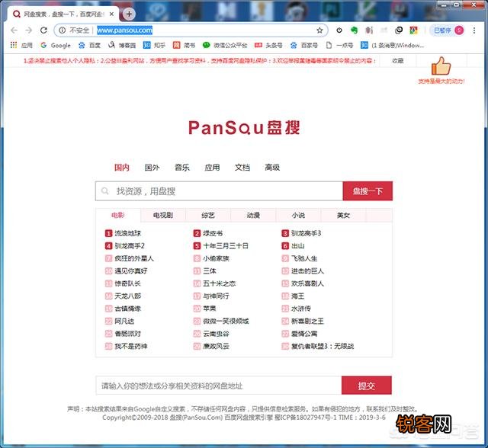Open the 百家号 bookmark
Image resolution: width=488 pixels, height=448 pixels.
[x=303, y=46]
